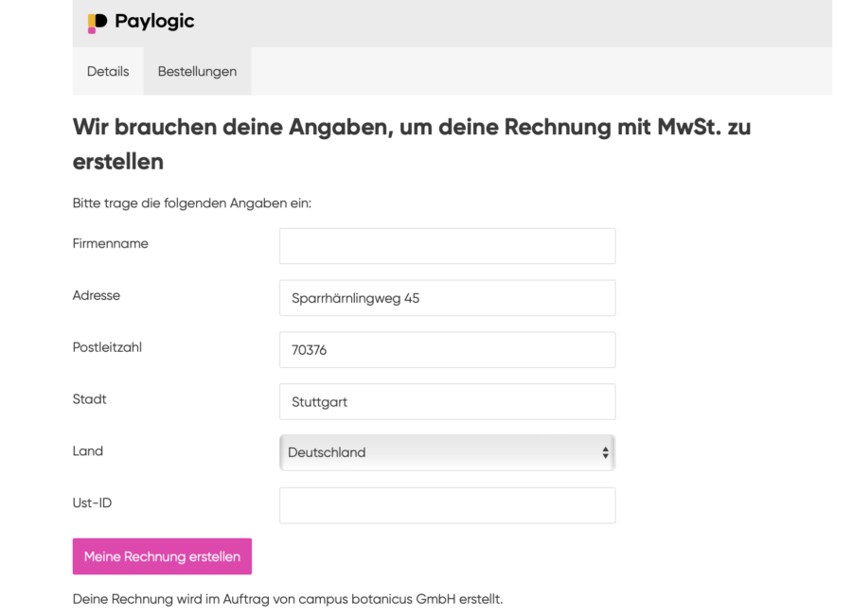Image resolution: width=852 pixels, height=616 pixels.
Task: Click the Paylogic logo icon
Action: pos(97,23)
